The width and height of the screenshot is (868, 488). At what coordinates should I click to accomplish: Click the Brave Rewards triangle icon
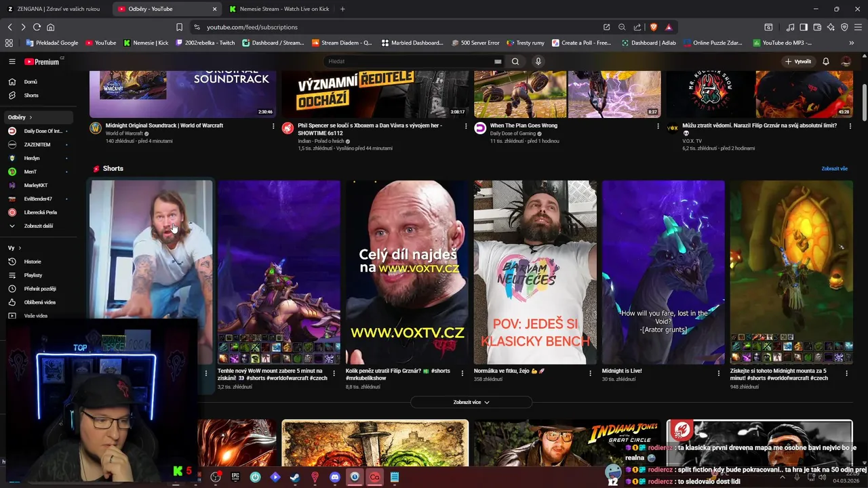[669, 27]
